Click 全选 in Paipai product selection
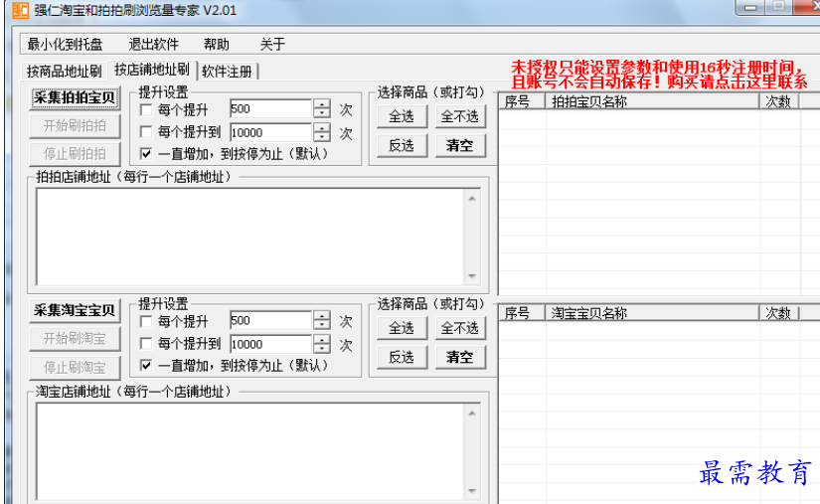This screenshot has width=820, height=504. [402, 116]
